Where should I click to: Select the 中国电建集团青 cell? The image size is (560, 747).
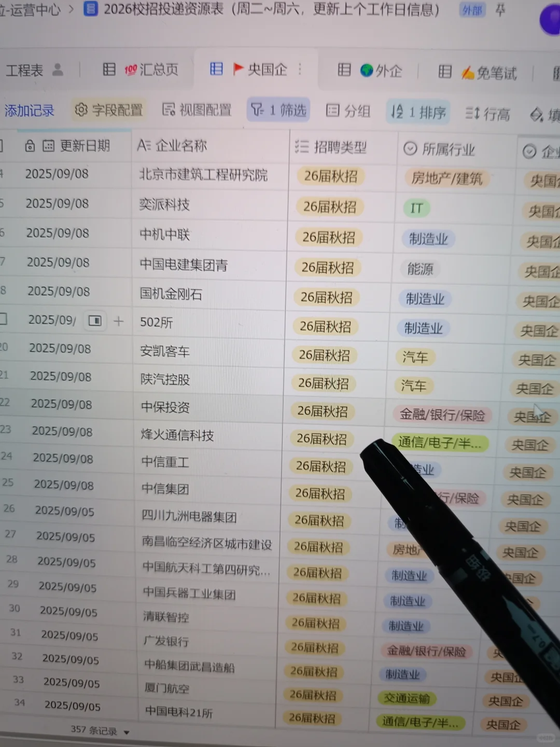(x=208, y=265)
